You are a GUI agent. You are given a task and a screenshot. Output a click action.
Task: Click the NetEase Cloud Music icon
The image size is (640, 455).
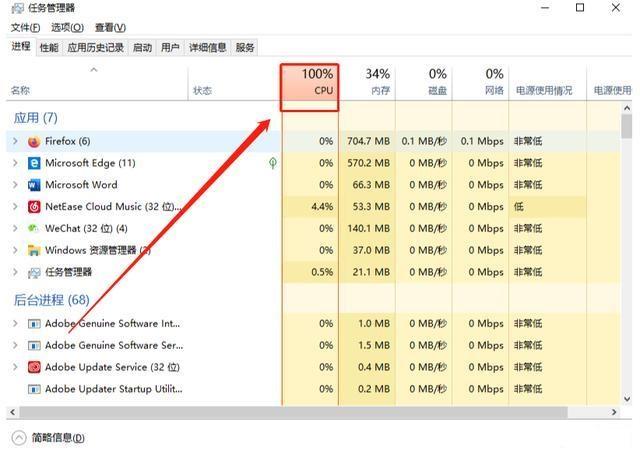pos(34,207)
